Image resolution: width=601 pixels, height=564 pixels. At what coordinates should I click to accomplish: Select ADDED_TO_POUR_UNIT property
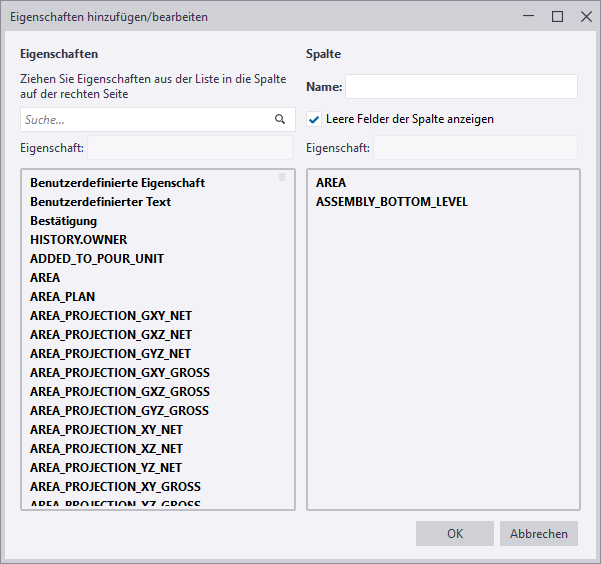97,259
